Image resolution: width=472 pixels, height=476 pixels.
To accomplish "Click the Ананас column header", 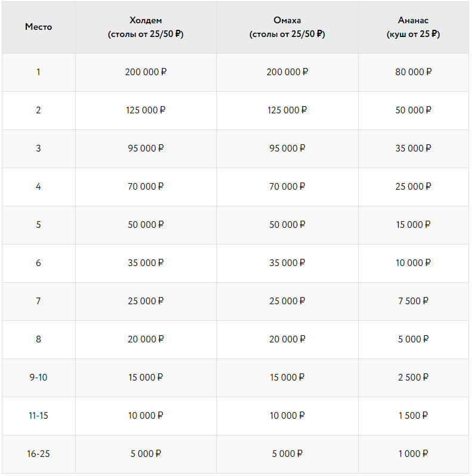I will (413, 27).
